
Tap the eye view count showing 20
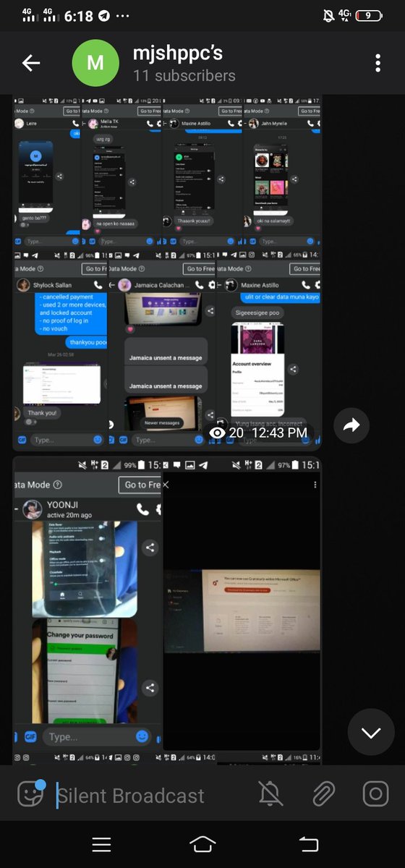coord(226,433)
